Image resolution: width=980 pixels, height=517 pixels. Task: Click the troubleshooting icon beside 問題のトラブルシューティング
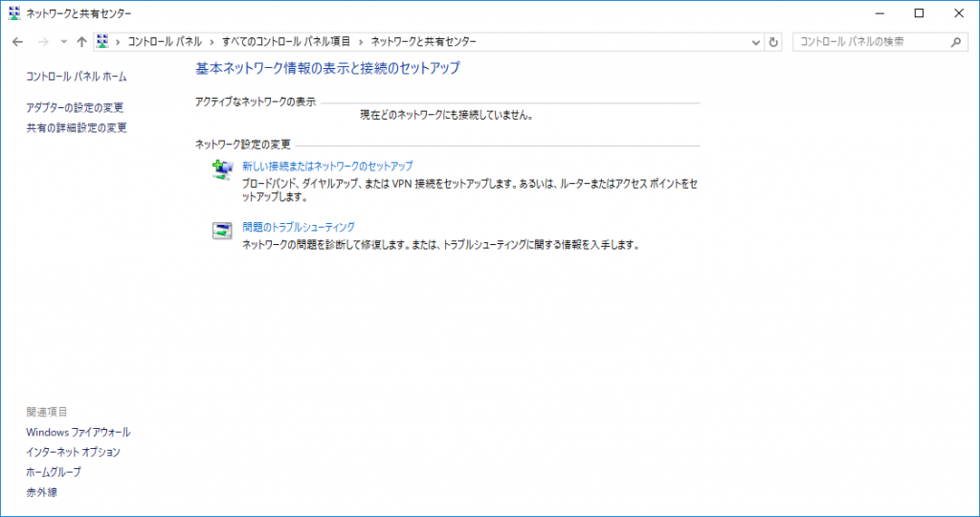pos(222,231)
